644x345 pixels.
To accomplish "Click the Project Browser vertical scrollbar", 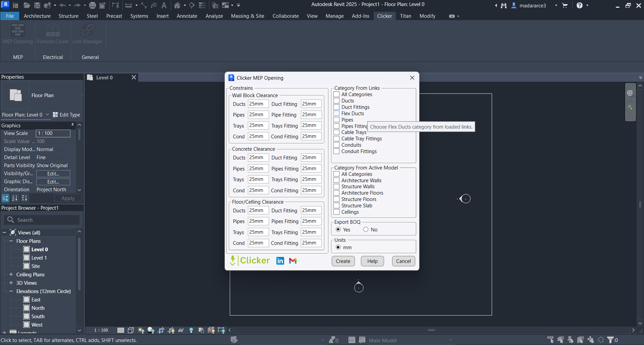I will (x=79, y=265).
